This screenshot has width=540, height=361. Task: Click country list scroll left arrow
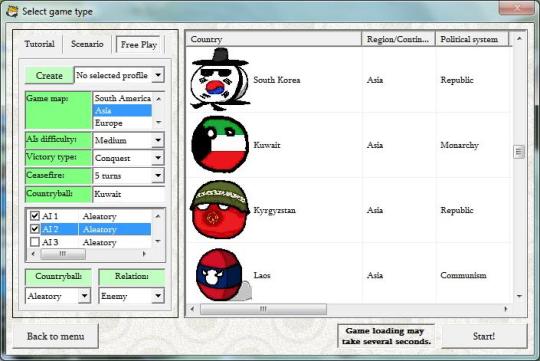click(x=192, y=309)
